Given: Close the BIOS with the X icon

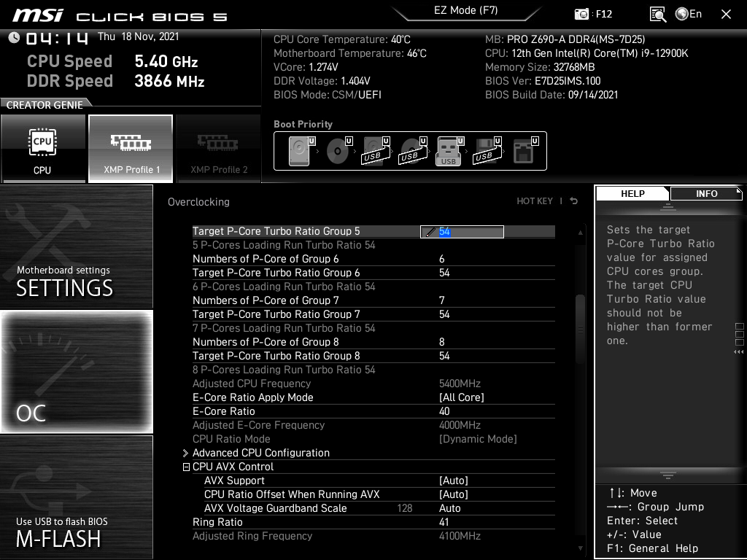Looking at the screenshot, I should coord(726,15).
